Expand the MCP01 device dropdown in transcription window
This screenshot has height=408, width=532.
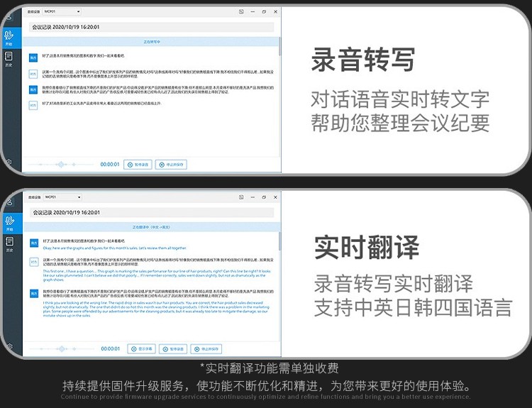pos(62,12)
